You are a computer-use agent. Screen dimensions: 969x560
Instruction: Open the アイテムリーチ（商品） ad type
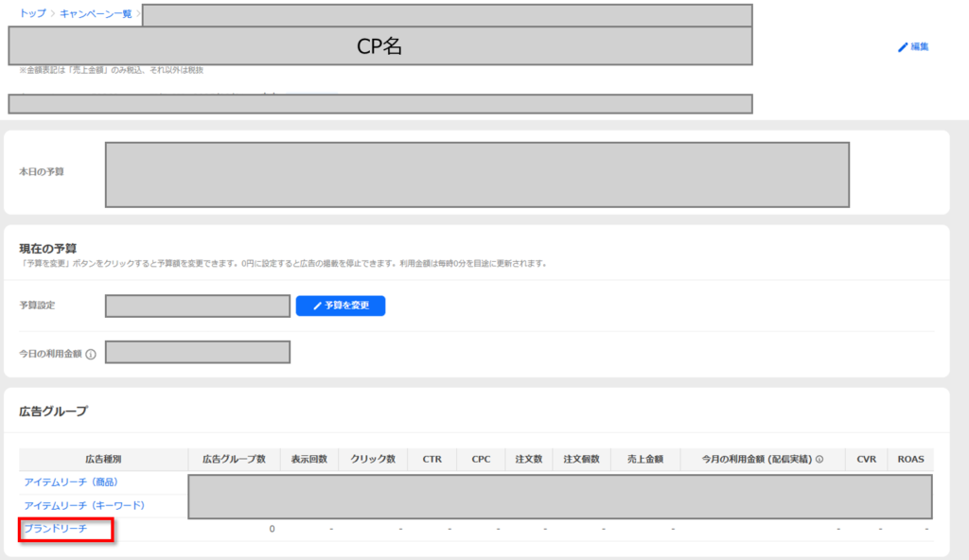pyautogui.click(x=71, y=482)
